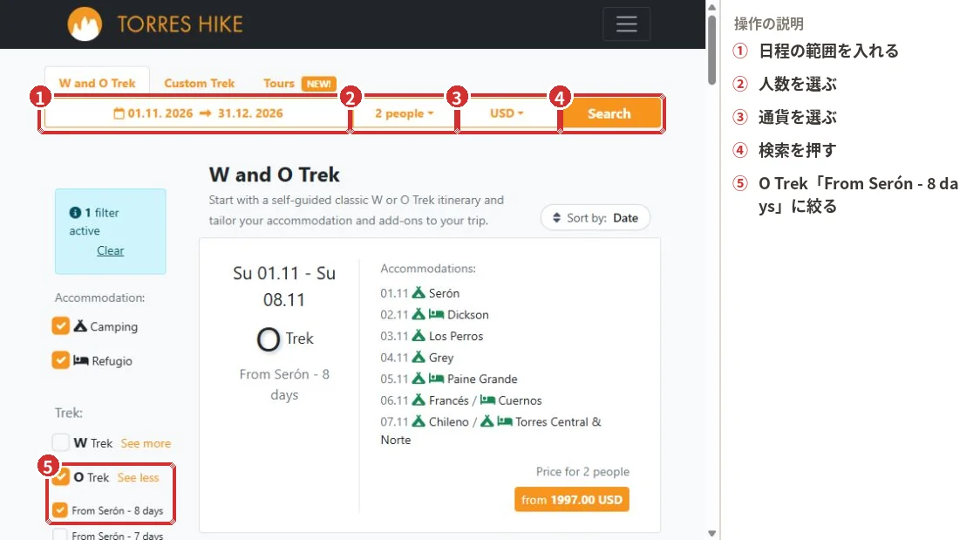Click the bed icon next to Cuernos
The width and height of the screenshot is (980, 540).
[487, 400]
